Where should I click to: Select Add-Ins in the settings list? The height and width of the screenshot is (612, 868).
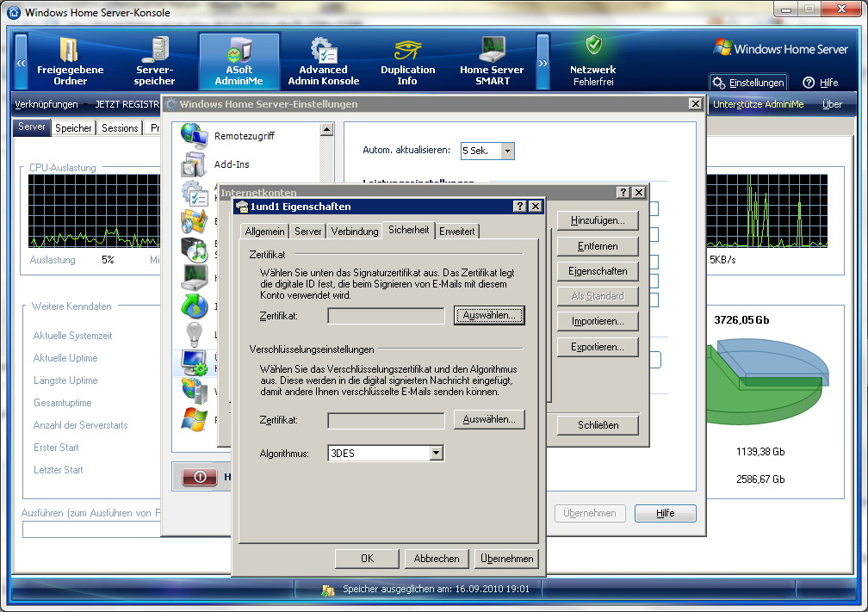pos(232,164)
